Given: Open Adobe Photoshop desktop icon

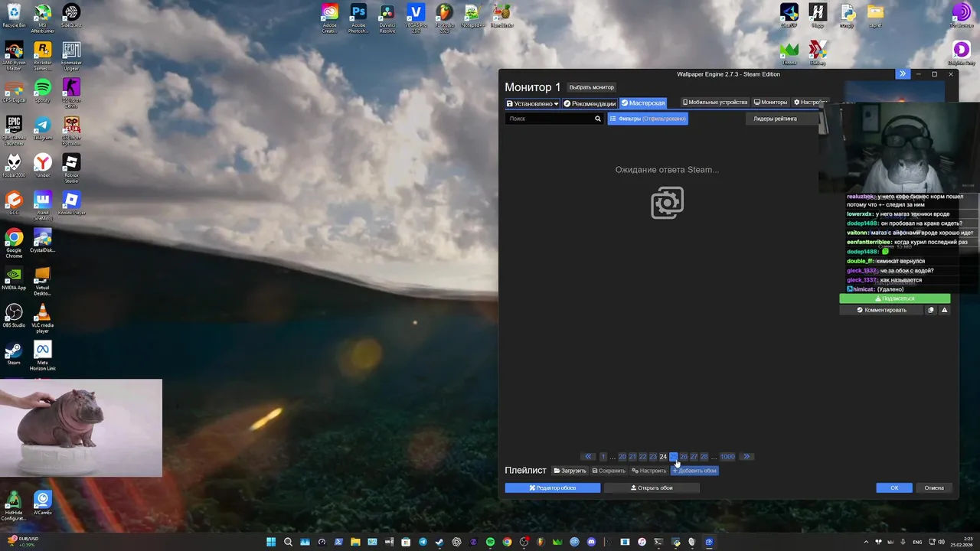Looking at the screenshot, I should pyautogui.click(x=358, y=18).
